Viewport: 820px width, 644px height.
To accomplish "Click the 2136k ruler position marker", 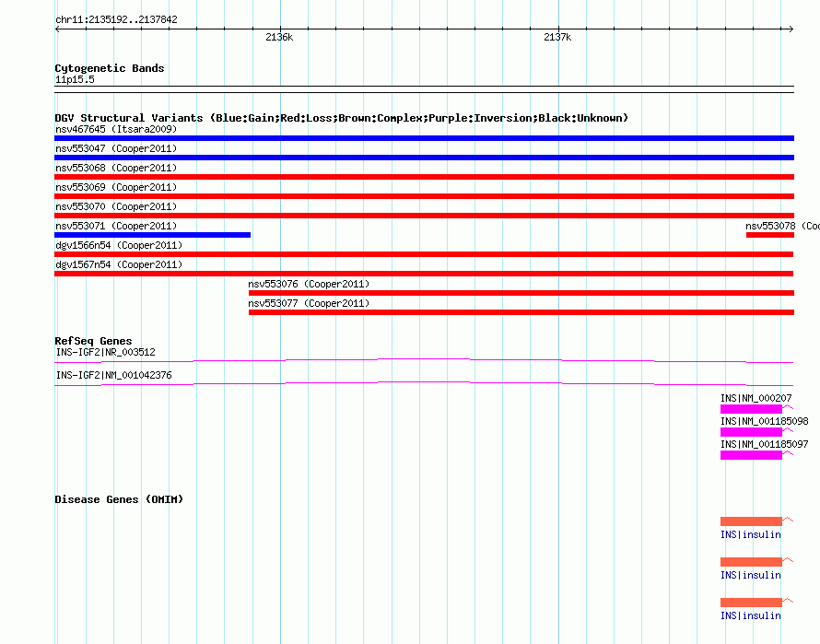I will pos(279,37).
